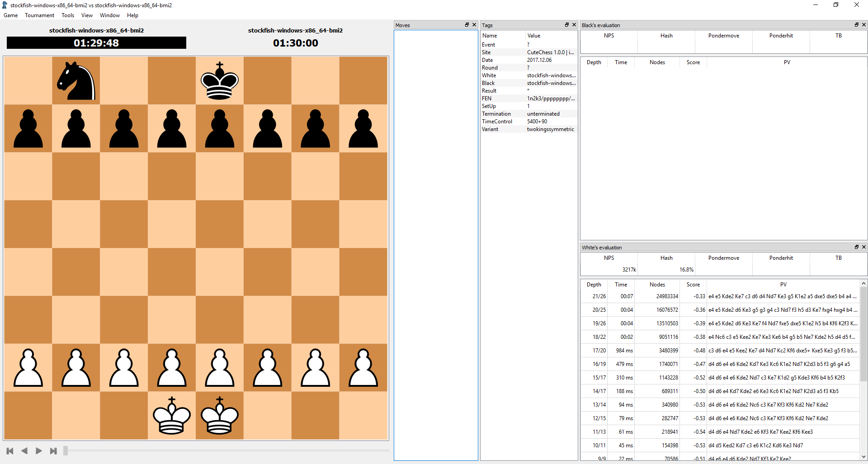Screen dimensions: 868x464
Task: Step forward one move
Action: pos(39,451)
